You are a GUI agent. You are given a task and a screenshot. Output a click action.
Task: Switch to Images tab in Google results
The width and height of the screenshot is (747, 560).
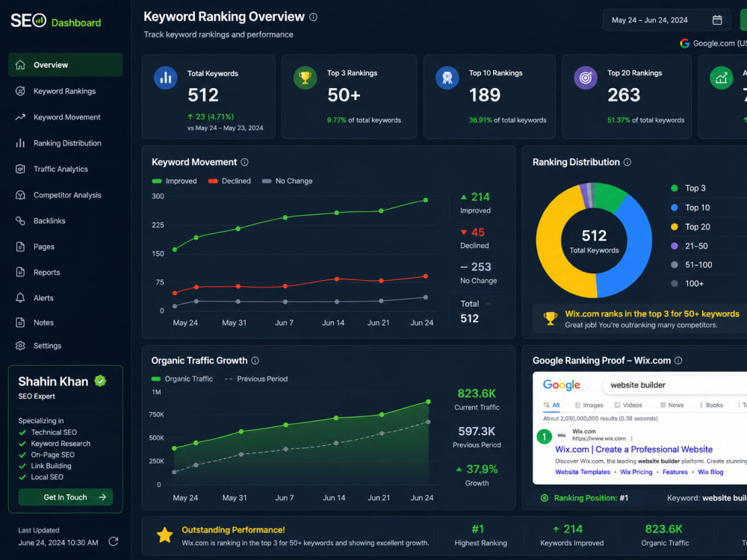[x=589, y=405]
